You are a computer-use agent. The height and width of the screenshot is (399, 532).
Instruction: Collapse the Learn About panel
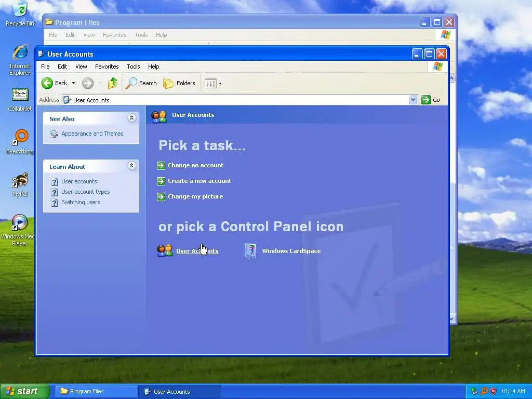pos(131,166)
